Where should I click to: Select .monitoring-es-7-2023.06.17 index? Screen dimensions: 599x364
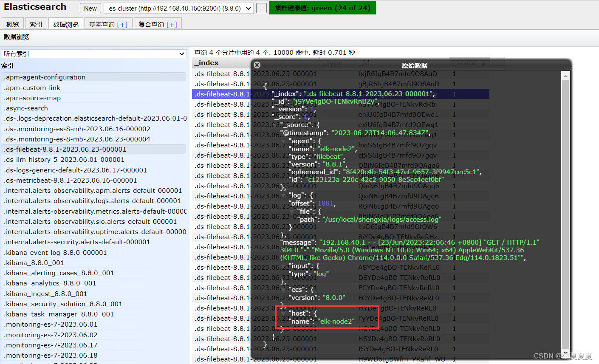tap(94, 345)
